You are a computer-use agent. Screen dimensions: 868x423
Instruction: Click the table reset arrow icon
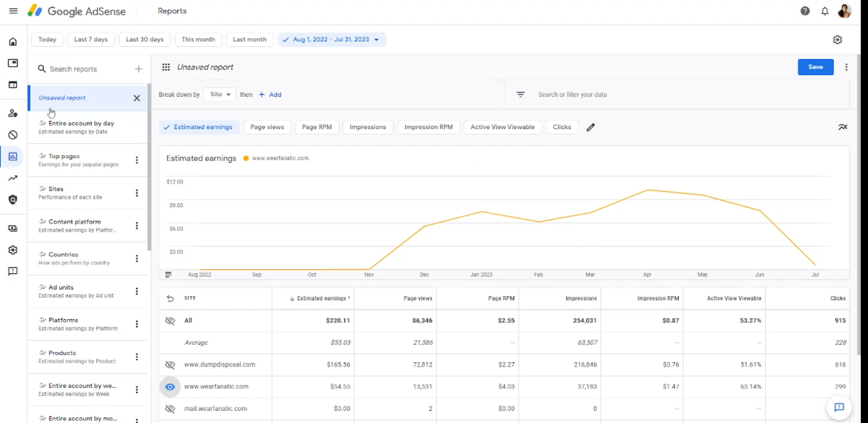coord(170,298)
